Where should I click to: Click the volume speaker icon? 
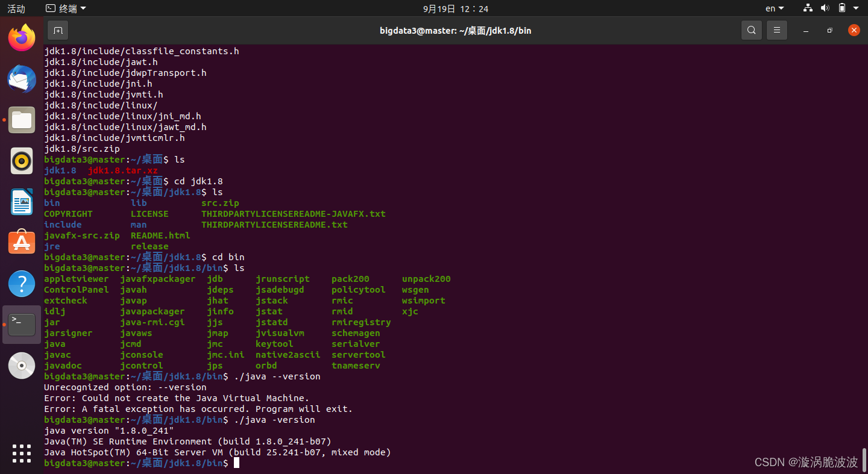[x=825, y=8]
